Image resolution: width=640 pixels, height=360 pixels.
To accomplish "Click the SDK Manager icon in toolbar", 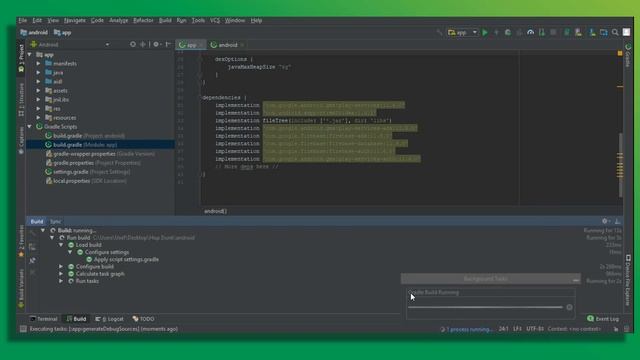I will pyautogui.click(x=592, y=32).
